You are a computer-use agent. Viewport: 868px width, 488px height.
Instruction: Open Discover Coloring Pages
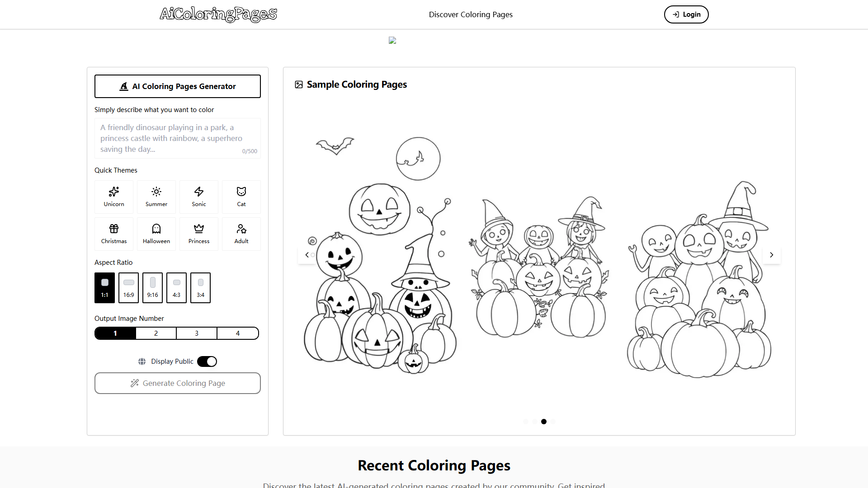pos(471,14)
